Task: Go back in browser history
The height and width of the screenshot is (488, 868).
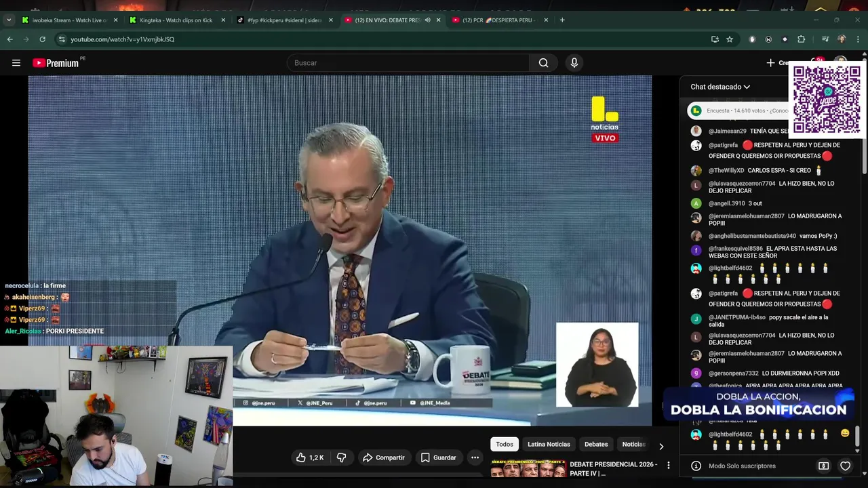Action: tap(9, 39)
